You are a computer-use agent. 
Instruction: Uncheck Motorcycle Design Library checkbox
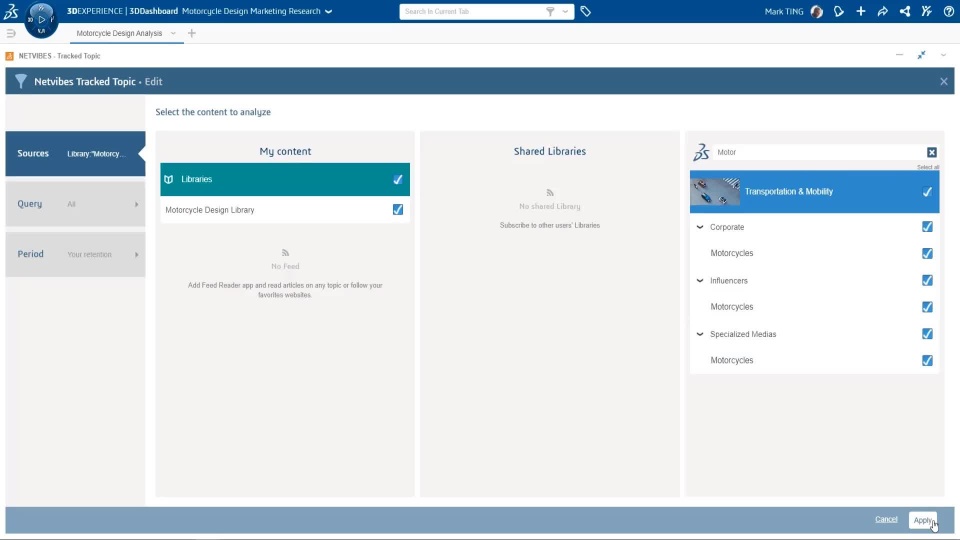[x=397, y=209]
